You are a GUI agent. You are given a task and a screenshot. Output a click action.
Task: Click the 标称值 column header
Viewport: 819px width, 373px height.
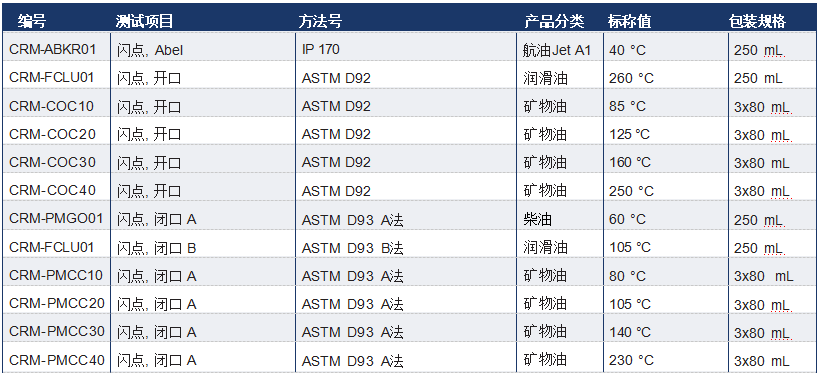629,21
